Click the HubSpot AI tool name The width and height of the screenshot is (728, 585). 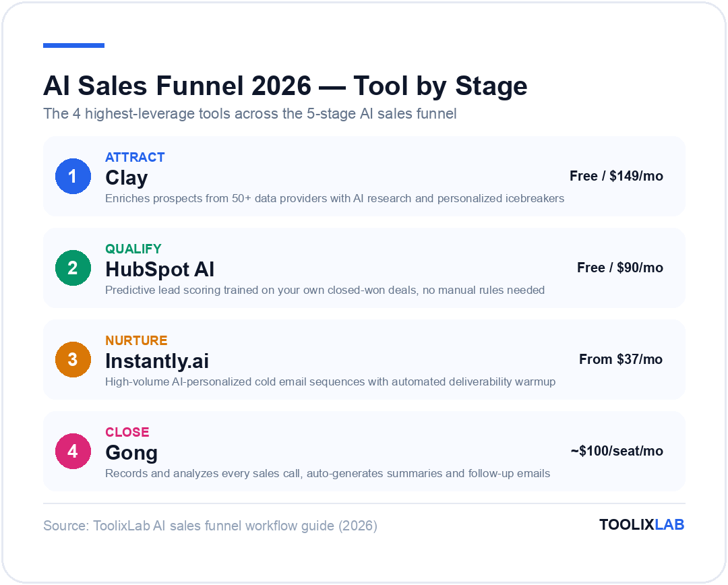[160, 270]
